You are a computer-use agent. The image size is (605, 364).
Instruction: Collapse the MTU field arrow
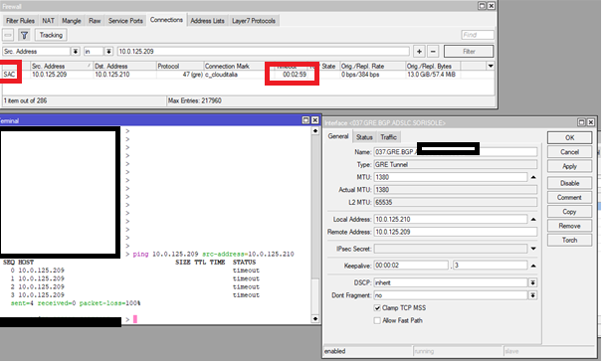(x=533, y=177)
